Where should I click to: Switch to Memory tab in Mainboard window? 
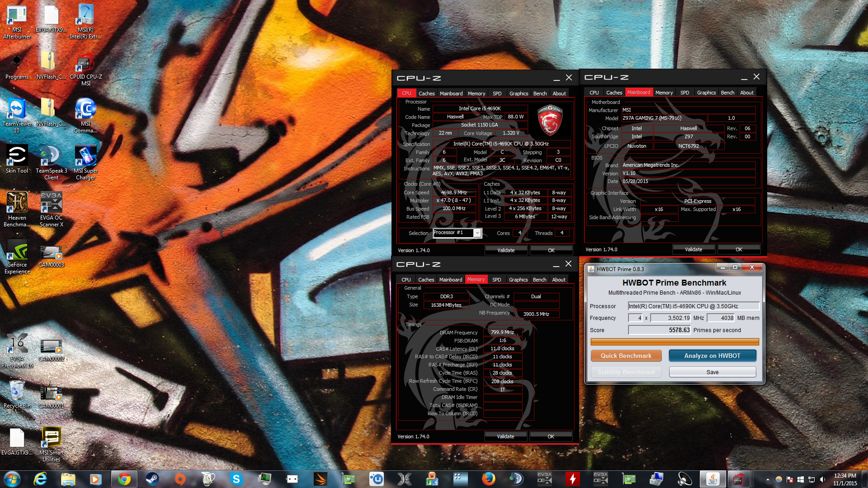tap(664, 93)
